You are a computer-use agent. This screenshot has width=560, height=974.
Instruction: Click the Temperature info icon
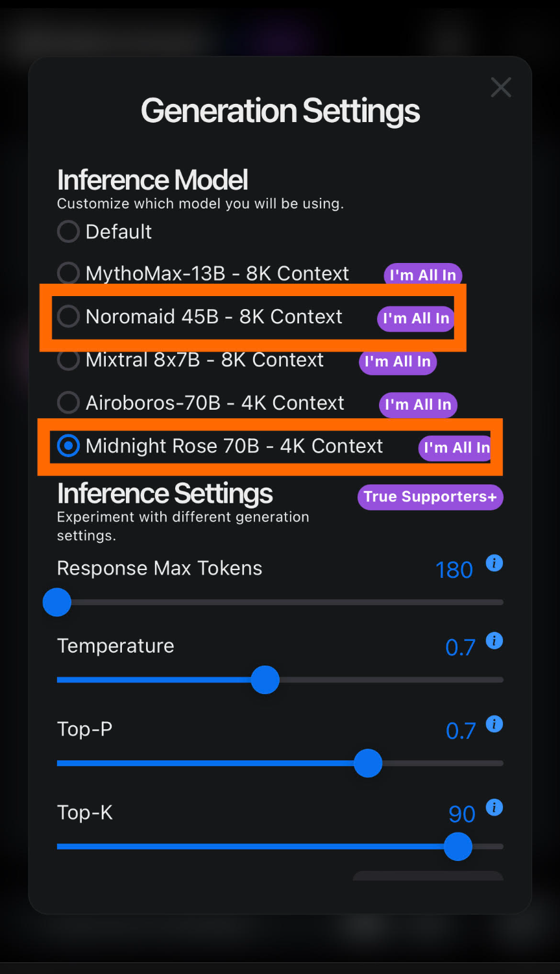494,641
